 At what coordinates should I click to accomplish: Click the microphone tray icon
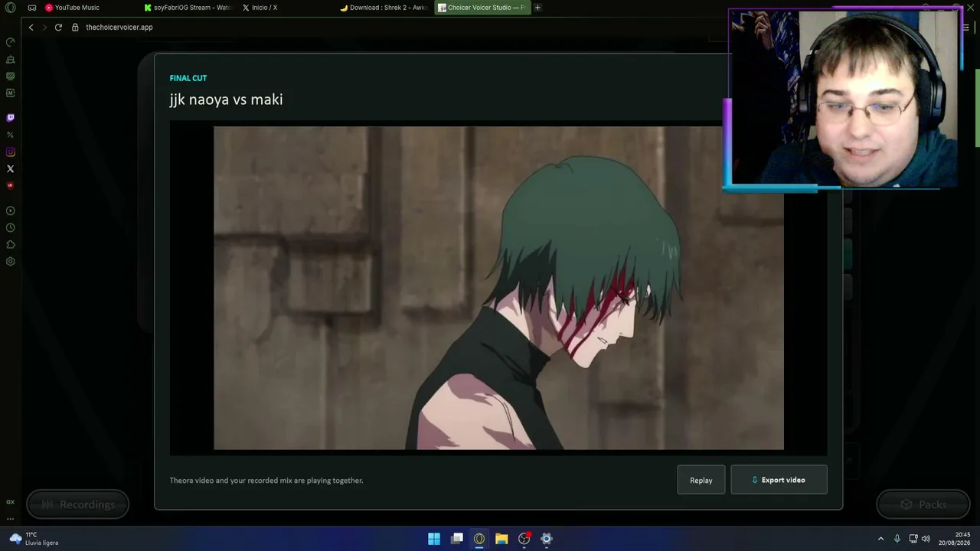[x=897, y=539]
